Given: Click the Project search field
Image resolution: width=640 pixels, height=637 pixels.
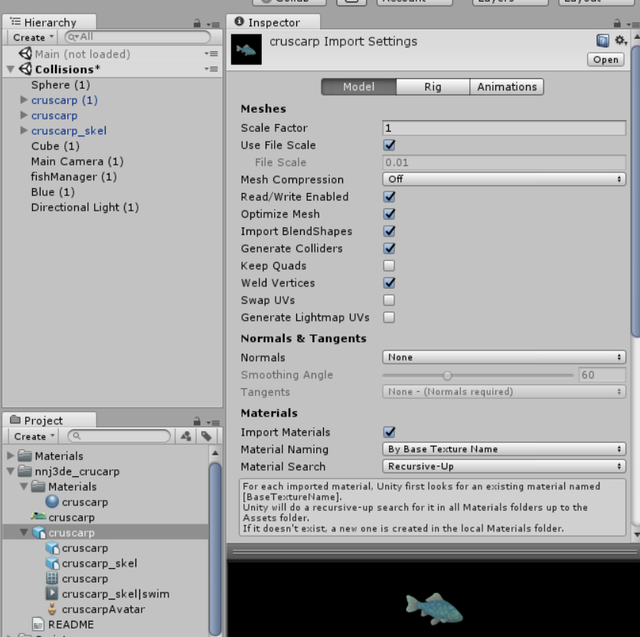Looking at the screenshot, I should point(119,436).
